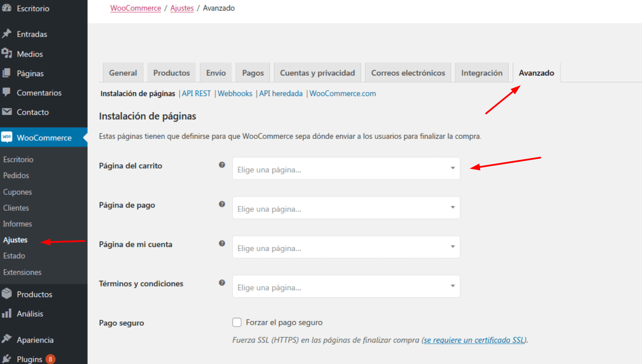Switch to the Integración tab
Screen dimensions: 642x364
[x=482, y=73]
